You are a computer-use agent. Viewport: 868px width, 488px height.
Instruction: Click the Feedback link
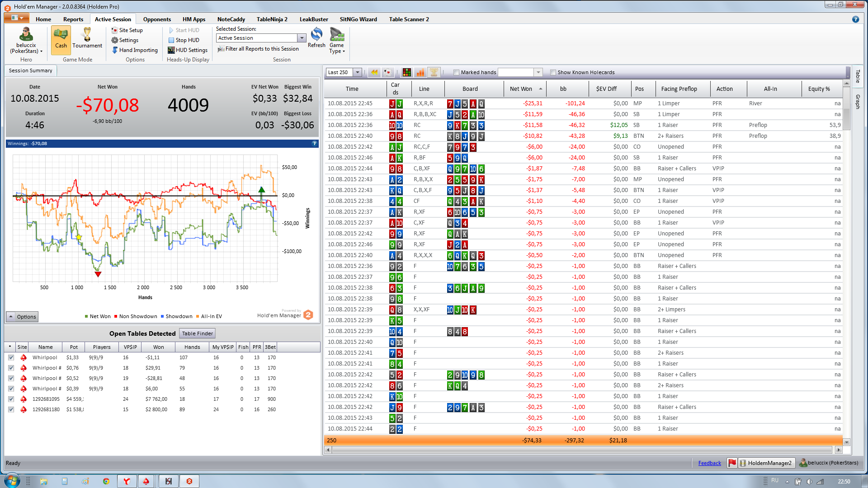coord(709,463)
